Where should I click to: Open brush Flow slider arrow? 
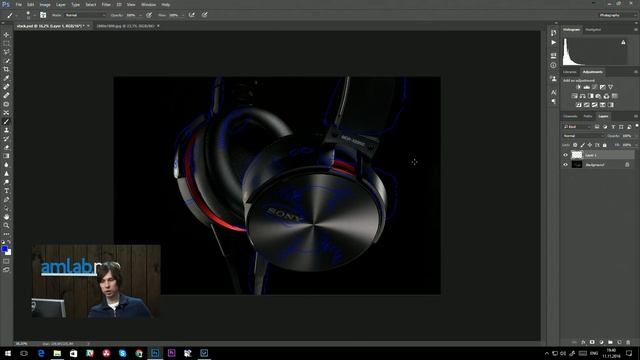[182, 15]
